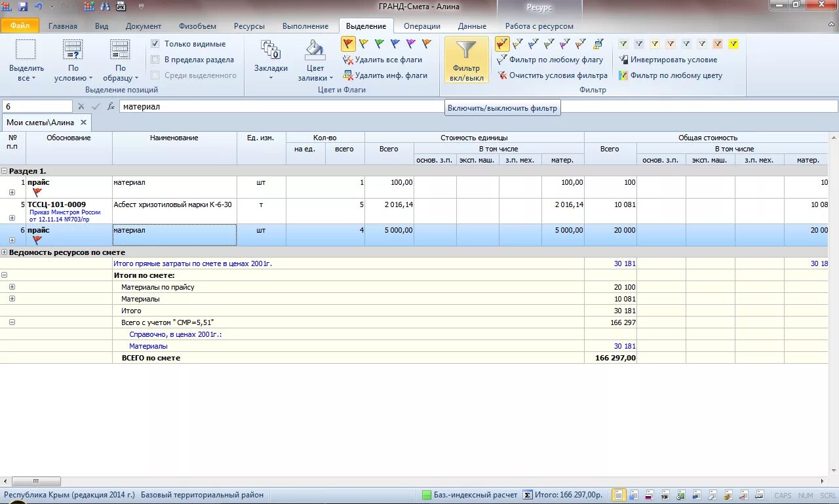Filter by informational flag icon
The height and width of the screenshot is (504, 839).
[x=598, y=44]
